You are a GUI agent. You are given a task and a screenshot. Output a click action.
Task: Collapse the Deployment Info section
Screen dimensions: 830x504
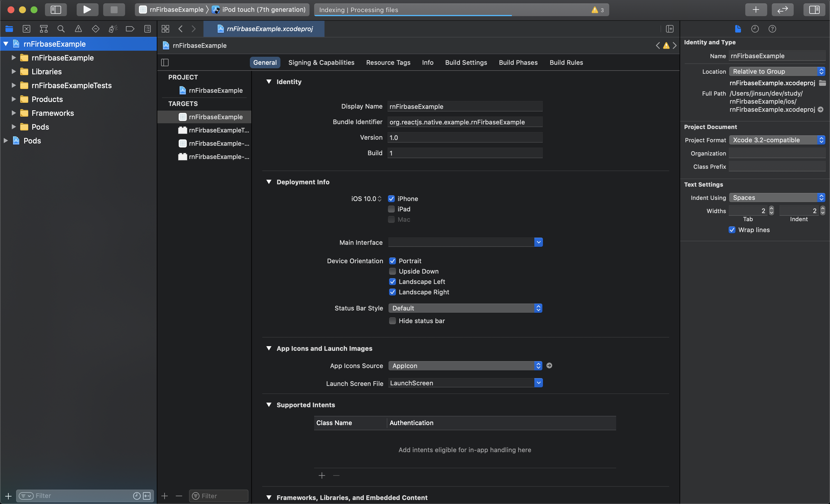pyautogui.click(x=269, y=182)
